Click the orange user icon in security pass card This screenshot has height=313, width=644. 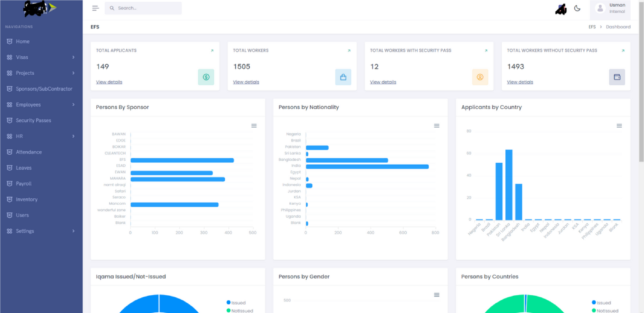(x=480, y=77)
